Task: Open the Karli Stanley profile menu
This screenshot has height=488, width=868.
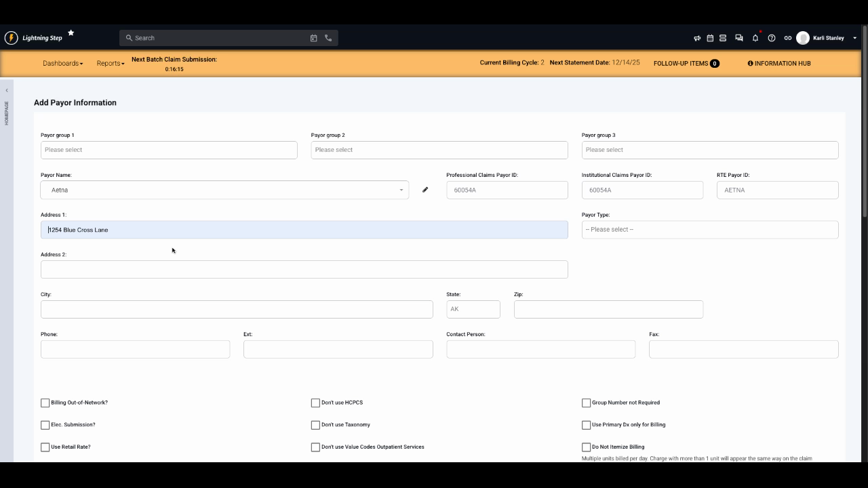Action: tap(824, 38)
